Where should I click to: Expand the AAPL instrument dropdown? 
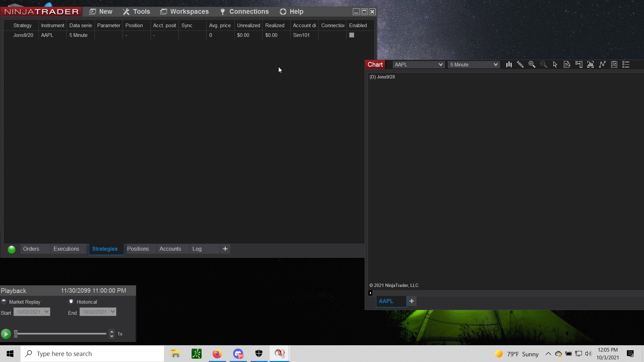point(440,65)
